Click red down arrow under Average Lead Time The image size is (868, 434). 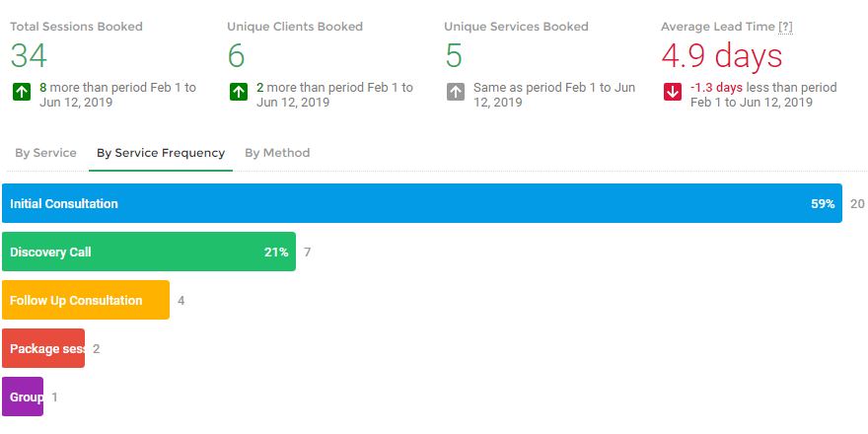pyautogui.click(x=673, y=92)
